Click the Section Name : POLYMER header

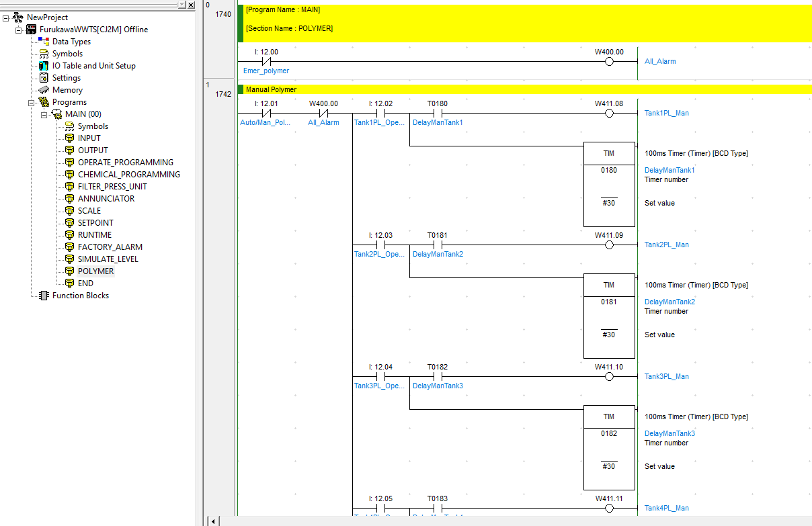coord(289,29)
